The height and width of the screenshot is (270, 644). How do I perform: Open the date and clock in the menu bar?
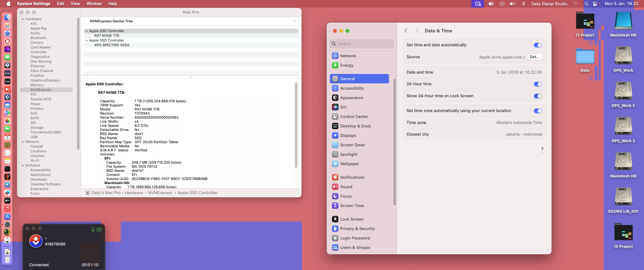click(621, 4)
